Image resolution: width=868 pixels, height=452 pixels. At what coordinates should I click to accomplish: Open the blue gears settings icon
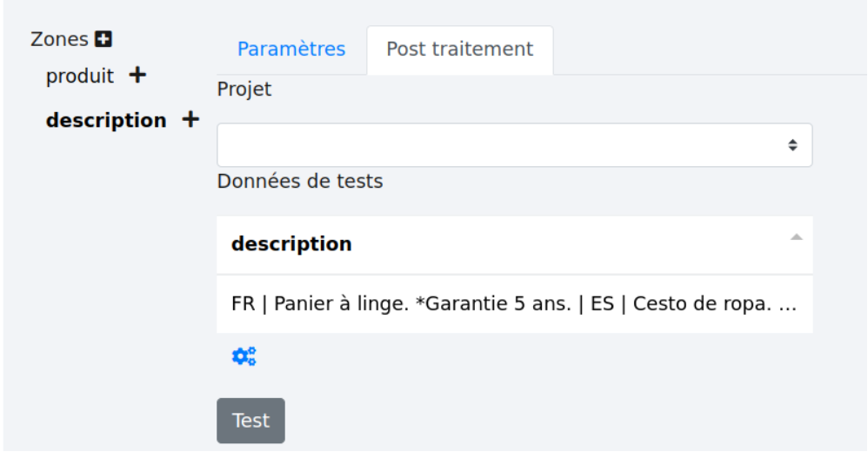click(244, 356)
